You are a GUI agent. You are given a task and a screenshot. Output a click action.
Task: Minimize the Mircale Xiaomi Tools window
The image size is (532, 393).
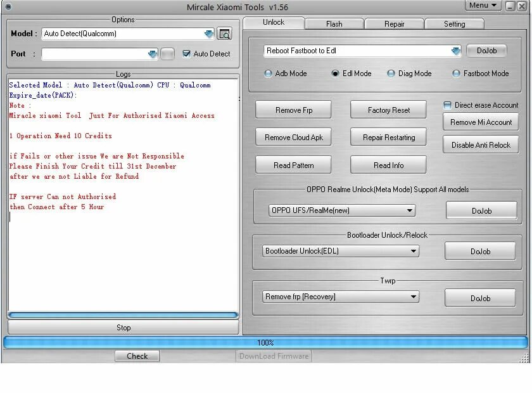(510, 6)
